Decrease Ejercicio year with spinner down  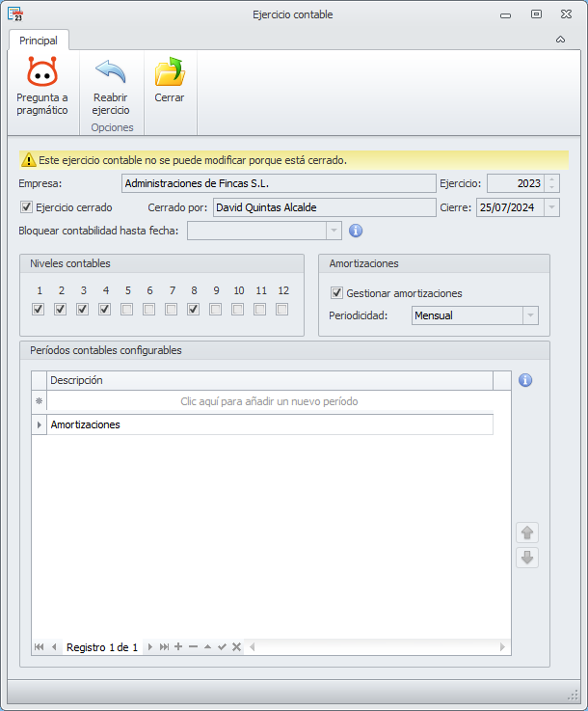(x=551, y=188)
